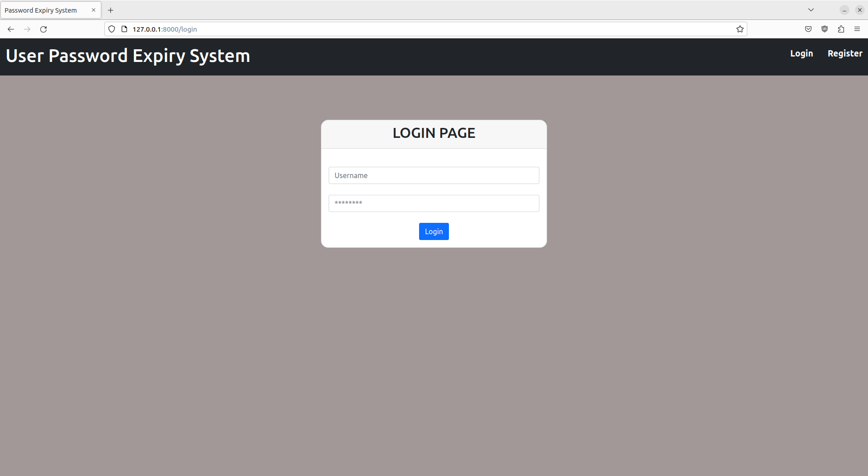Image resolution: width=868 pixels, height=476 pixels.
Task: Open the Login navigation menu item
Action: (x=801, y=53)
